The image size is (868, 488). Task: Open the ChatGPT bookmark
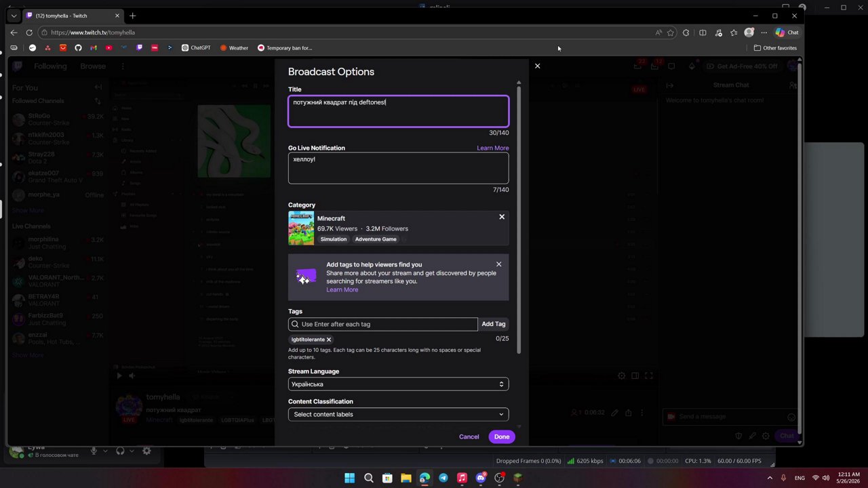point(196,48)
